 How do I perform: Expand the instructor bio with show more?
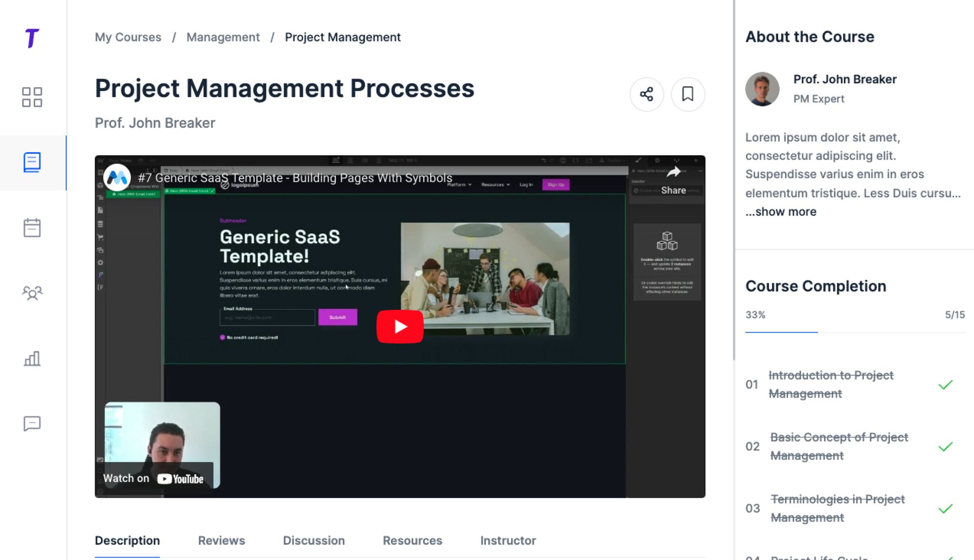(780, 211)
